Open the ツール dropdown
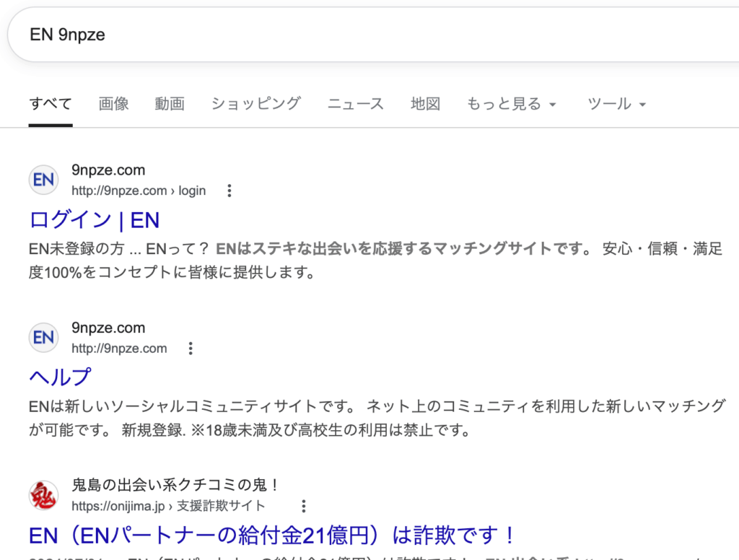This screenshot has width=739, height=560. (616, 104)
